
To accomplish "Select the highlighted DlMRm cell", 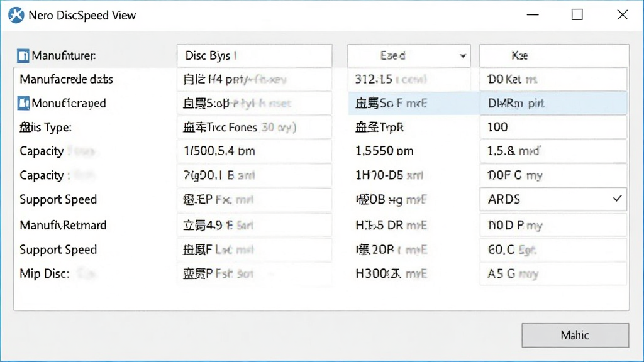I will click(x=553, y=103).
